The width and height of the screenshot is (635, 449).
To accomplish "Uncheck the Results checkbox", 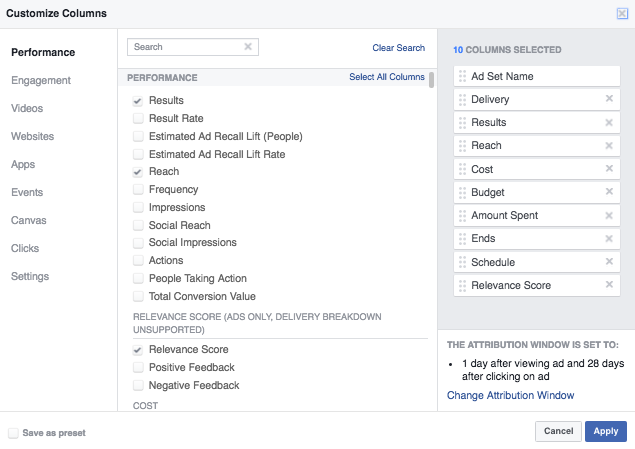I will pyautogui.click(x=138, y=101).
